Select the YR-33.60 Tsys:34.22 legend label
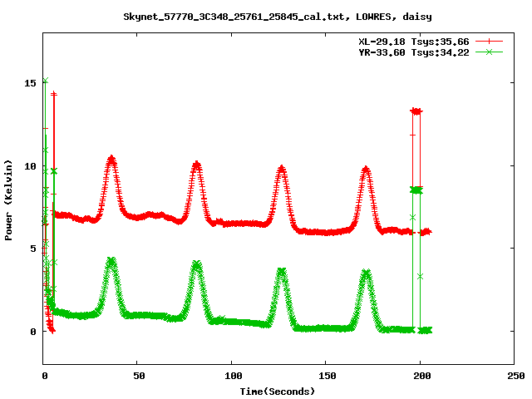This screenshot has height=399, width=532. 414,52
